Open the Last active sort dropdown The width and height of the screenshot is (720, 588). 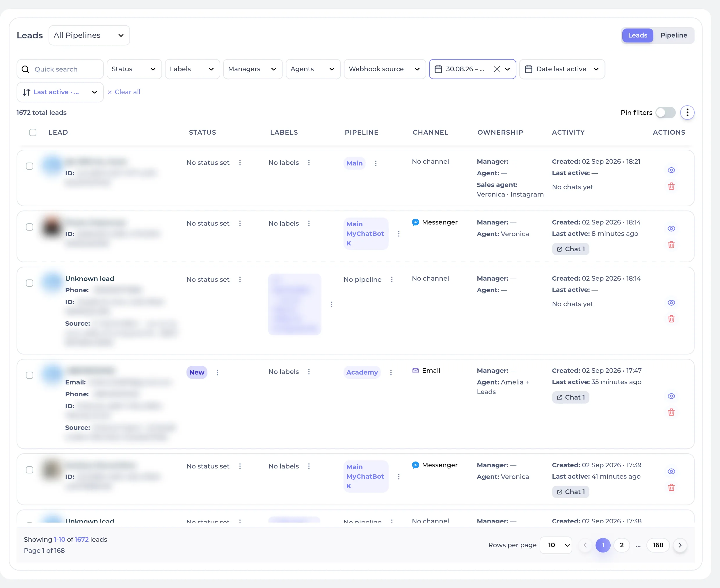coord(60,92)
